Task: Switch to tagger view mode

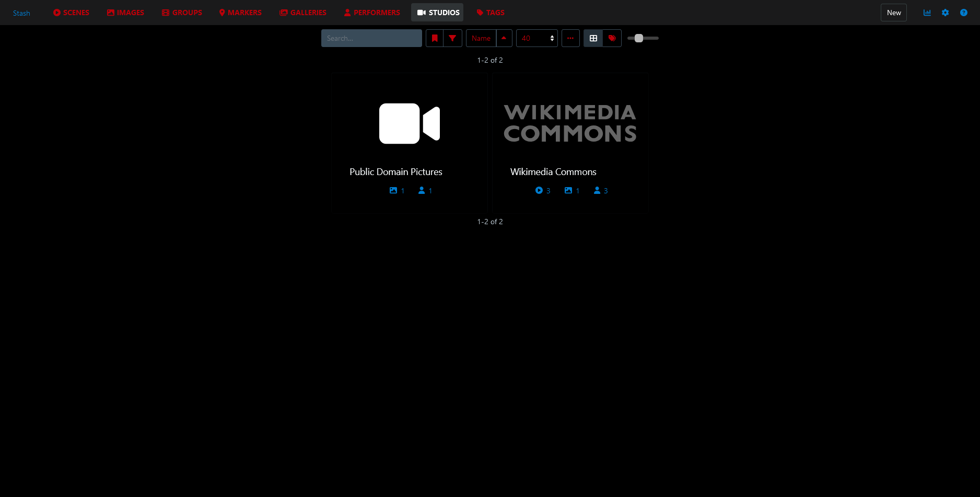Action: tap(612, 38)
